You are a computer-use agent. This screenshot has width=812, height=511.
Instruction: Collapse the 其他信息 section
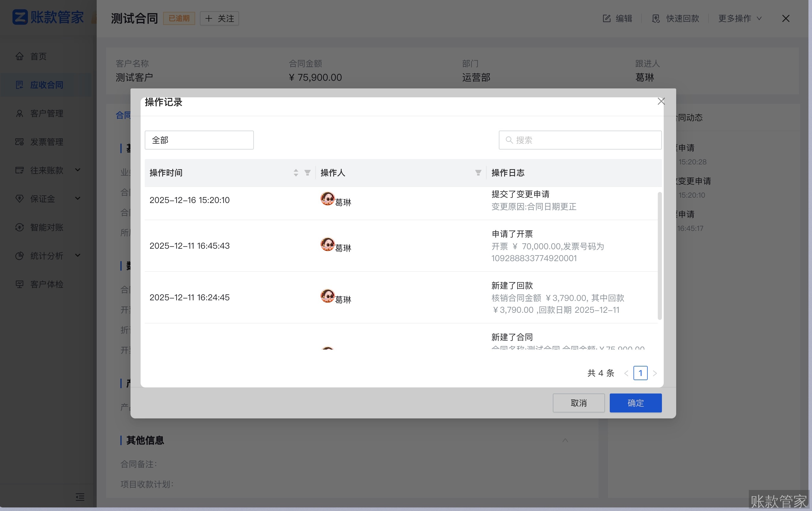(565, 440)
